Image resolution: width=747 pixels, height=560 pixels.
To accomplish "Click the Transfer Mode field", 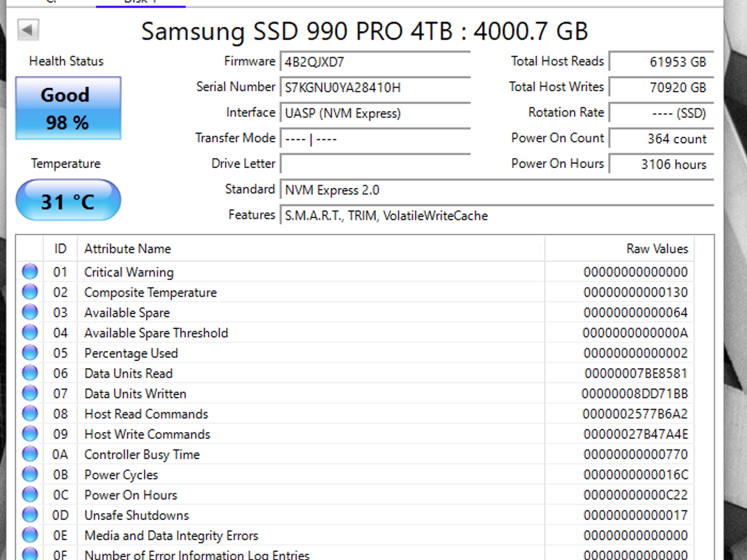I will click(375, 139).
